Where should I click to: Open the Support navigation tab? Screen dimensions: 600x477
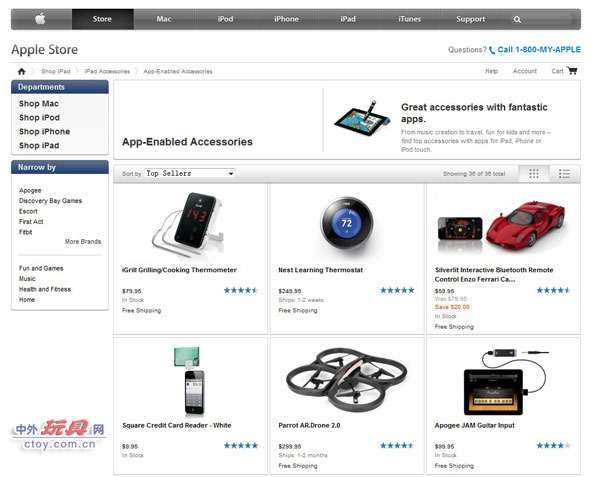pyautogui.click(x=470, y=19)
